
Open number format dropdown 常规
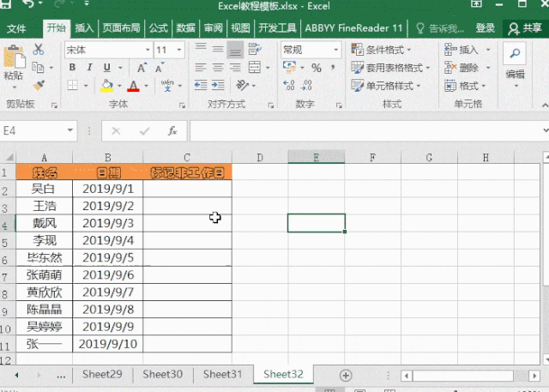pos(336,50)
